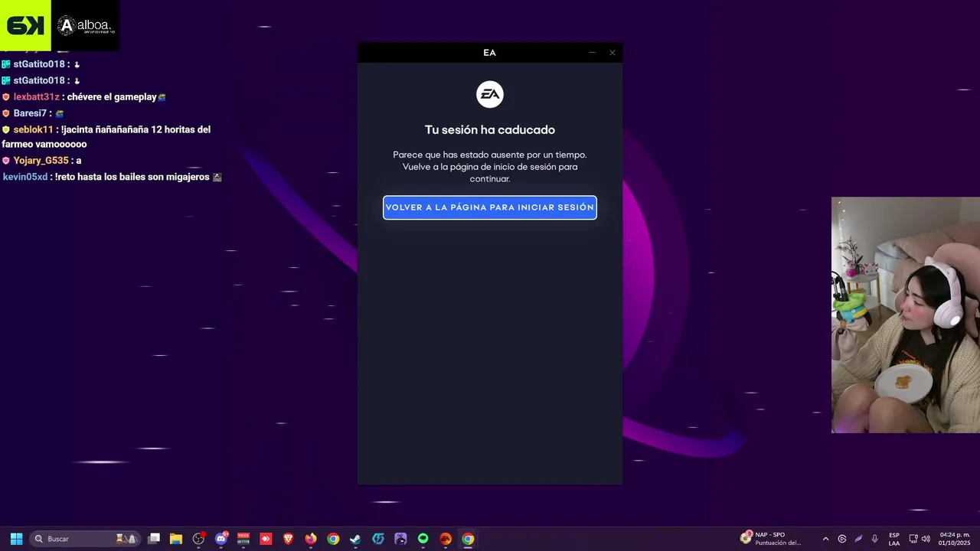980x551 pixels.
Task: Click the microphone tray icon
Action: tap(874, 539)
